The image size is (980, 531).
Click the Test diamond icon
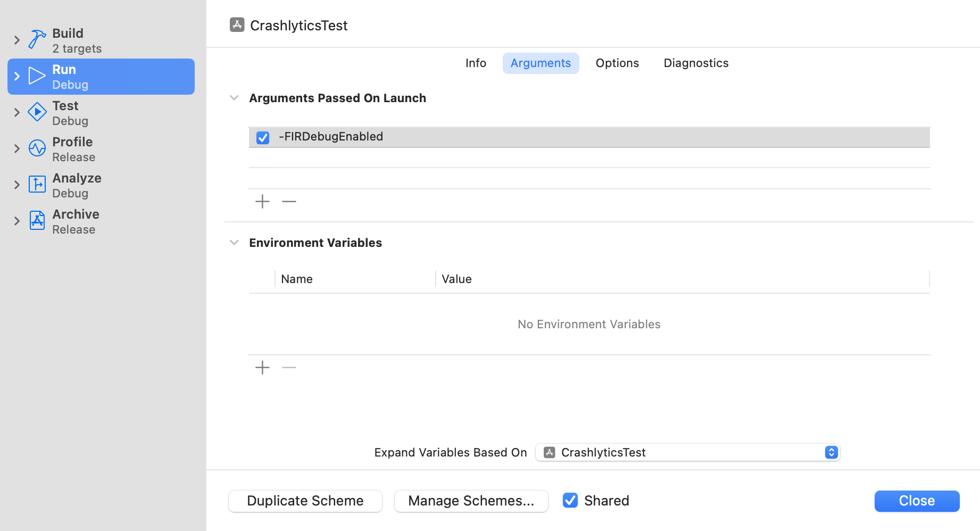pyautogui.click(x=37, y=112)
